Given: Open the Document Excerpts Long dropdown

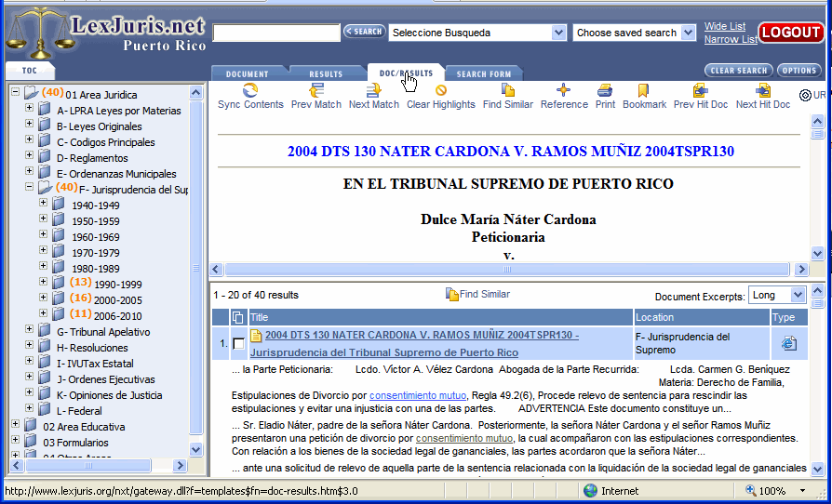Looking at the screenshot, I should click(x=798, y=295).
